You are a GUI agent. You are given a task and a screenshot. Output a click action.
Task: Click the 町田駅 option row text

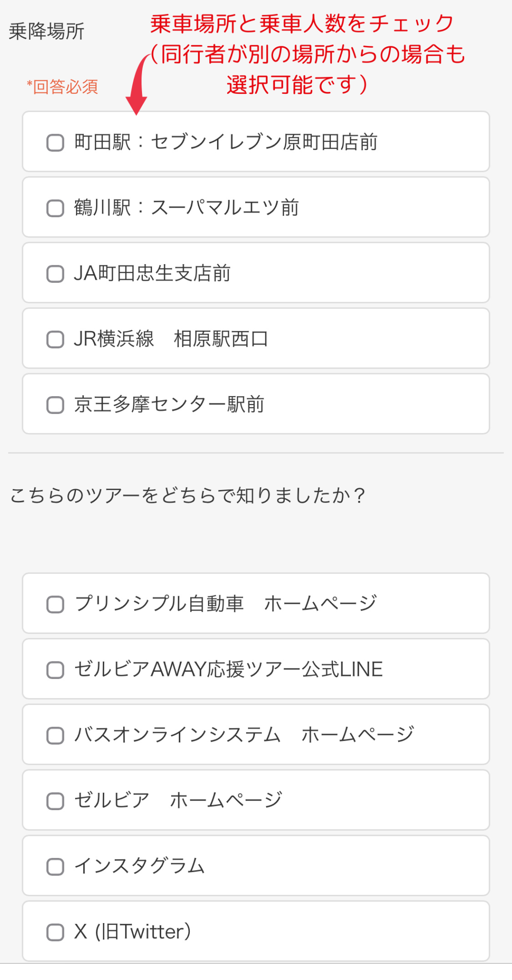[x=226, y=142]
